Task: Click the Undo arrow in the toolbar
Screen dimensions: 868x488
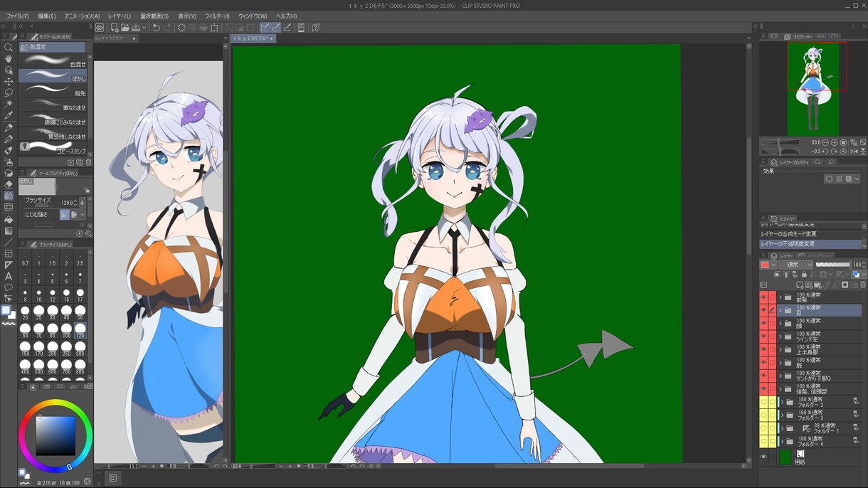Action: coord(156,28)
